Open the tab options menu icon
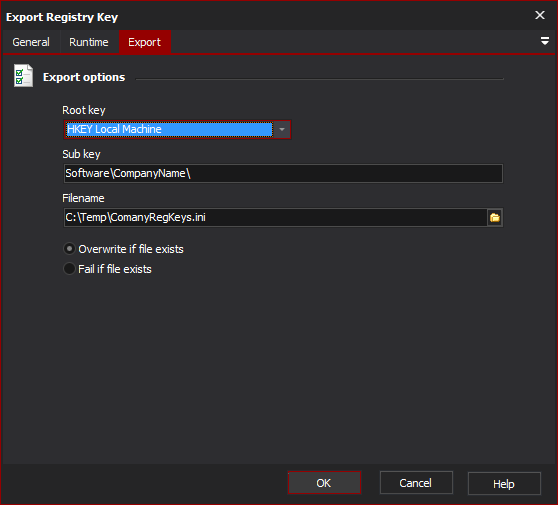This screenshot has height=505, width=558. (544, 41)
